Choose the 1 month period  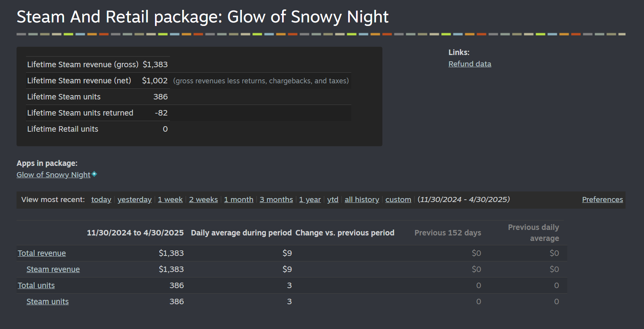coord(239,200)
